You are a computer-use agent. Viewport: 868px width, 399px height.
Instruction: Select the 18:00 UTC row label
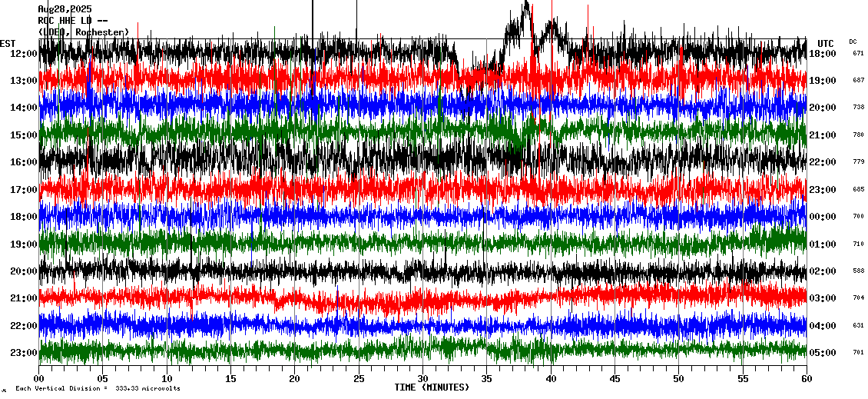tap(822, 54)
